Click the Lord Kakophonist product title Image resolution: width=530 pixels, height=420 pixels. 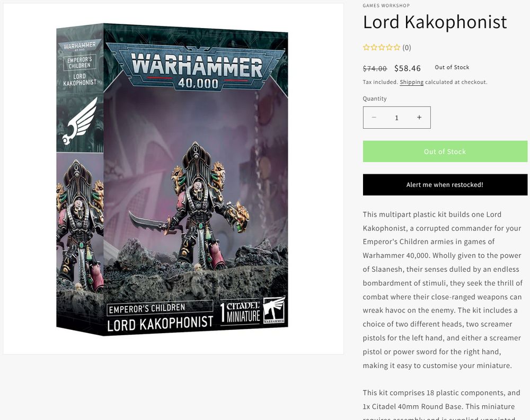pos(435,22)
